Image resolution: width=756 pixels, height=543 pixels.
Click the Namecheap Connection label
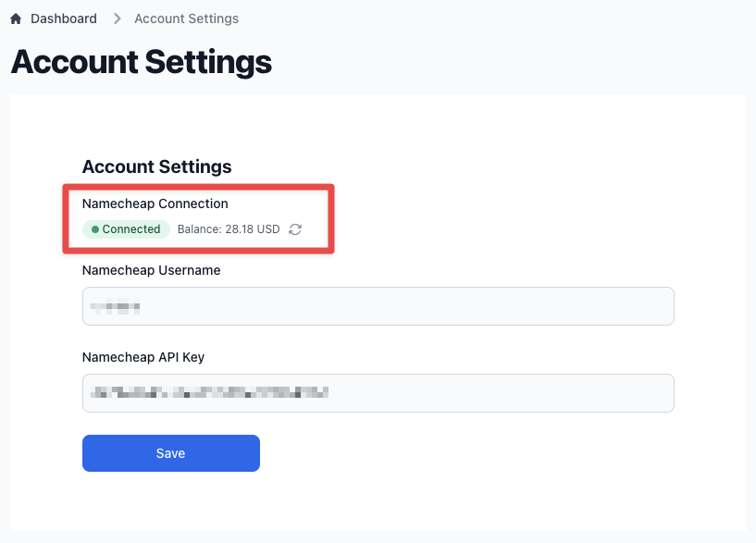click(155, 204)
